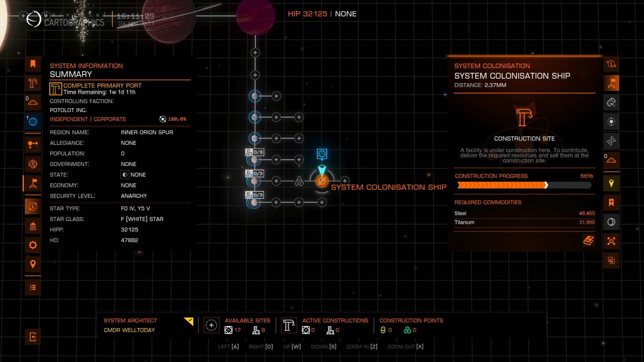This screenshot has width=644, height=362.
Task: Click the CMDR WELLTODAY architect name
Action: click(129, 330)
